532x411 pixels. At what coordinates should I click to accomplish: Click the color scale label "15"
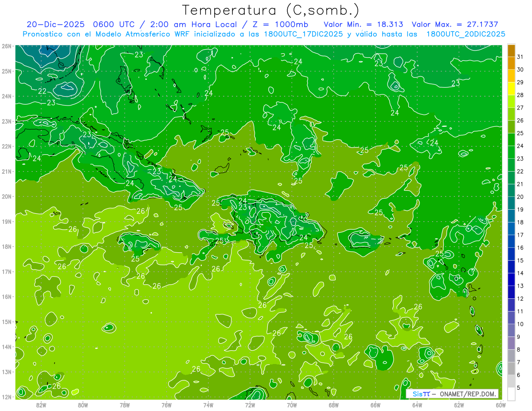click(x=520, y=260)
